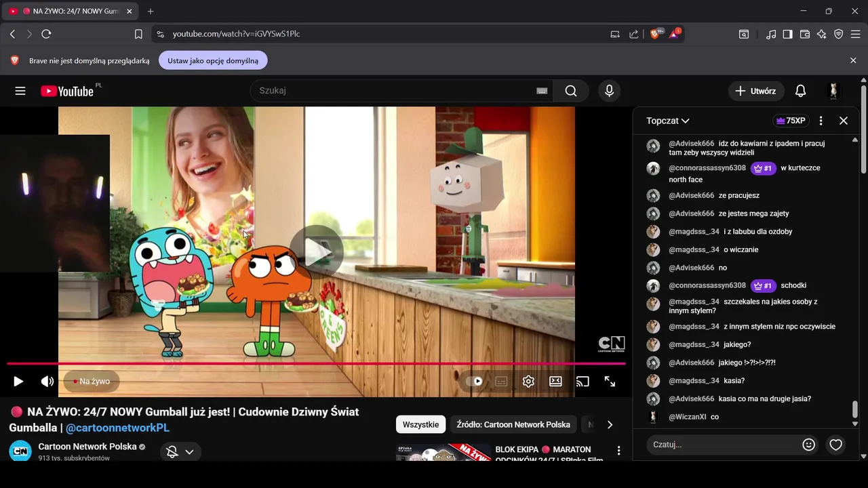Mute the video volume
The image size is (868, 488).
pyautogui.click(x=47, y=382)
